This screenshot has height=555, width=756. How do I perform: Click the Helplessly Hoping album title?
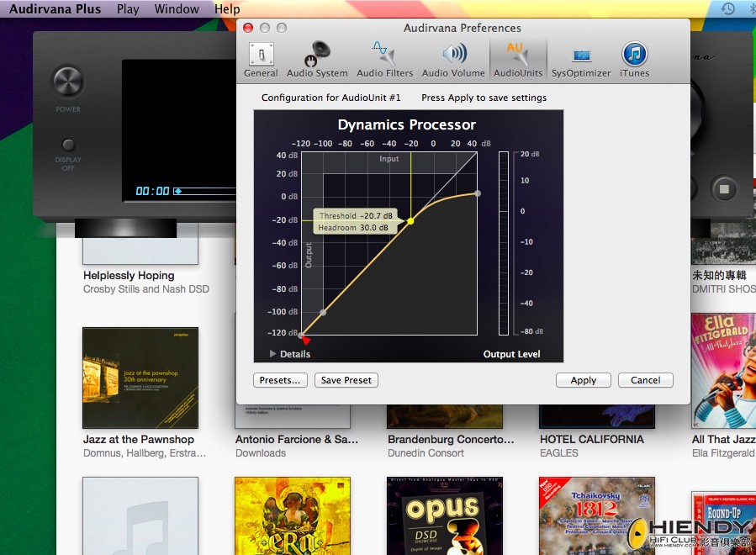pos(129,275)
